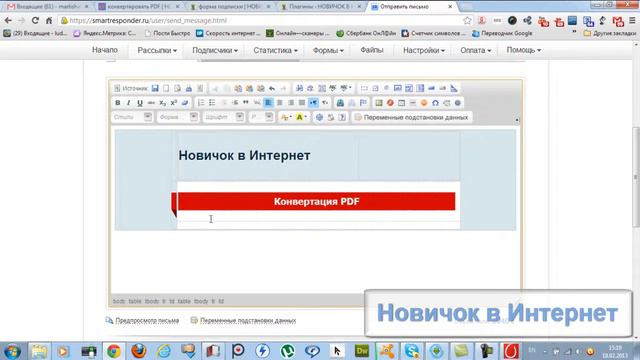
Task: Toggle underline formatting in the editor
Action: (x=140, y=103)
